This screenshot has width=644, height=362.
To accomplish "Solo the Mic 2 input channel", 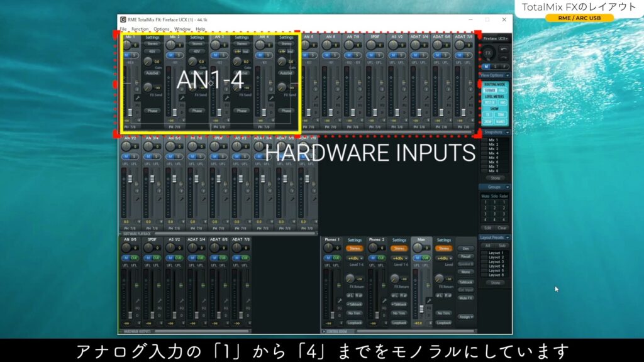I will tap(179, 55).
